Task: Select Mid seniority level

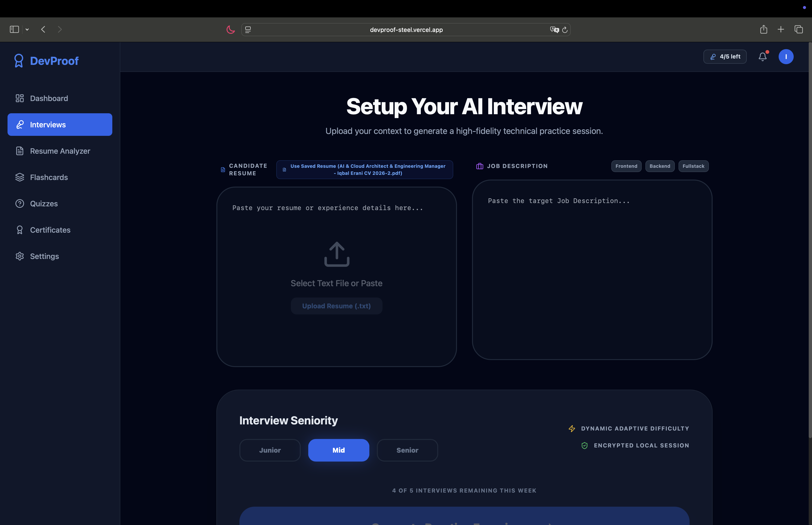Action: [x=338, y=450]
